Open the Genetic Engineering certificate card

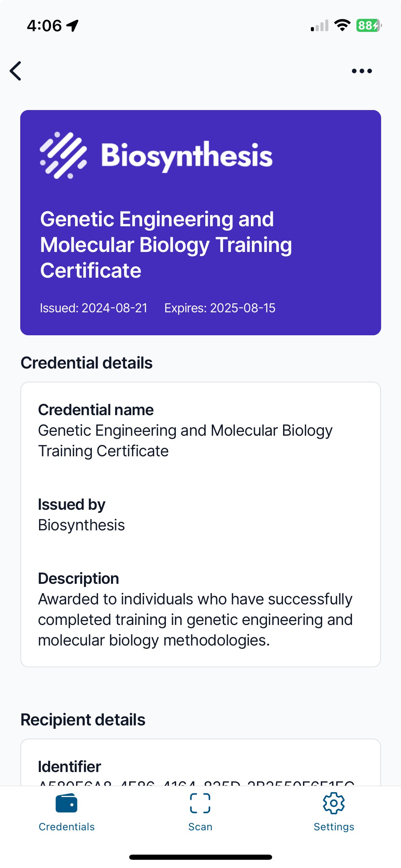[200, 243]
